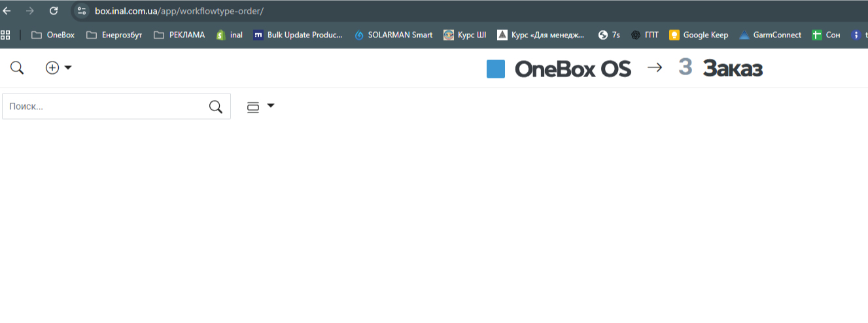
Task: Open the Курс ШІ bookmark
Action: click(x=465, y=35)
